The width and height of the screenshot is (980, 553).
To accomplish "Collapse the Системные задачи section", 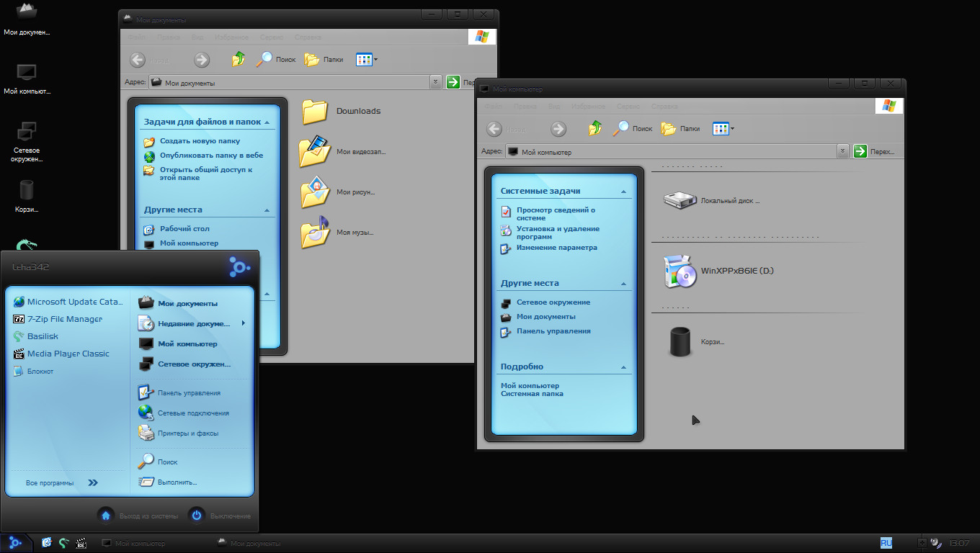I will (x=624, y=192).
